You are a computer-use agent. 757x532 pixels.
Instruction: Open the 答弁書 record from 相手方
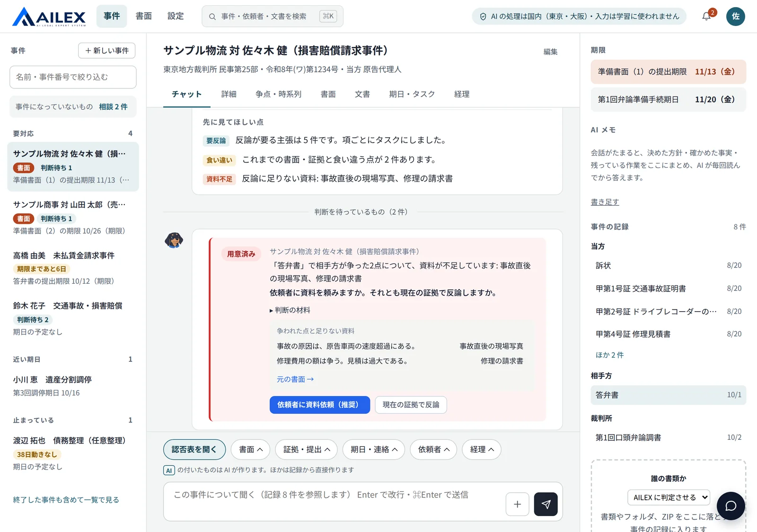click(668, 395)
